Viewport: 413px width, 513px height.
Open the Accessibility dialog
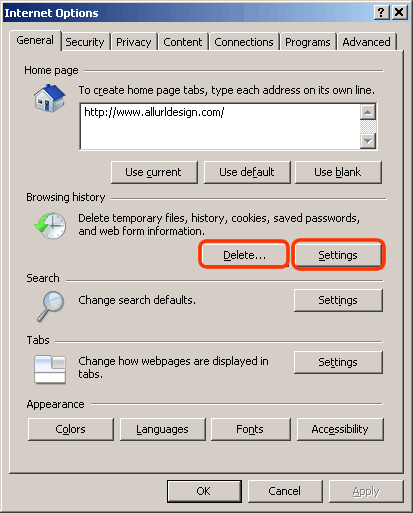340,429
